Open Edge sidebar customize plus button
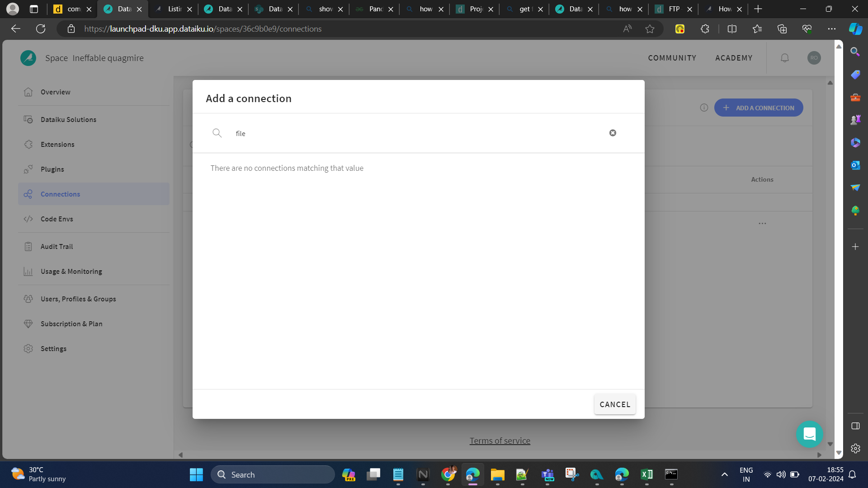The image size is (868, 488). [855, 247]
